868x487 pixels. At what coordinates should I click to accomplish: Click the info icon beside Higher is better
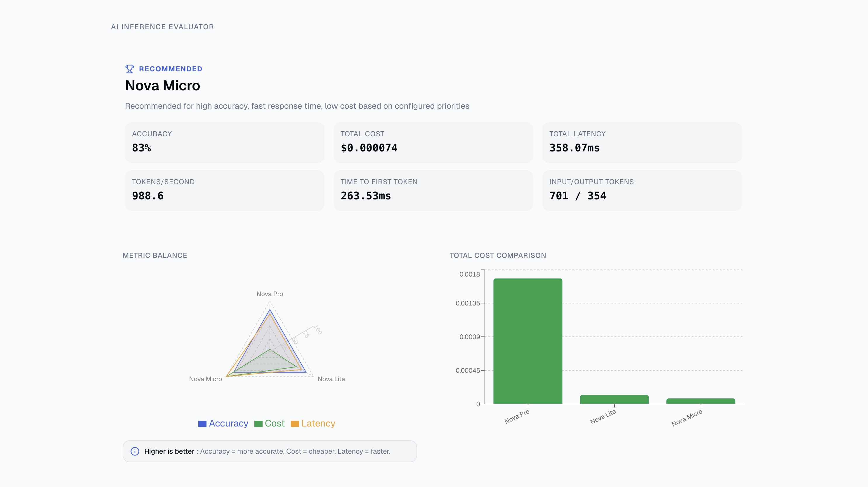point(135,451)
